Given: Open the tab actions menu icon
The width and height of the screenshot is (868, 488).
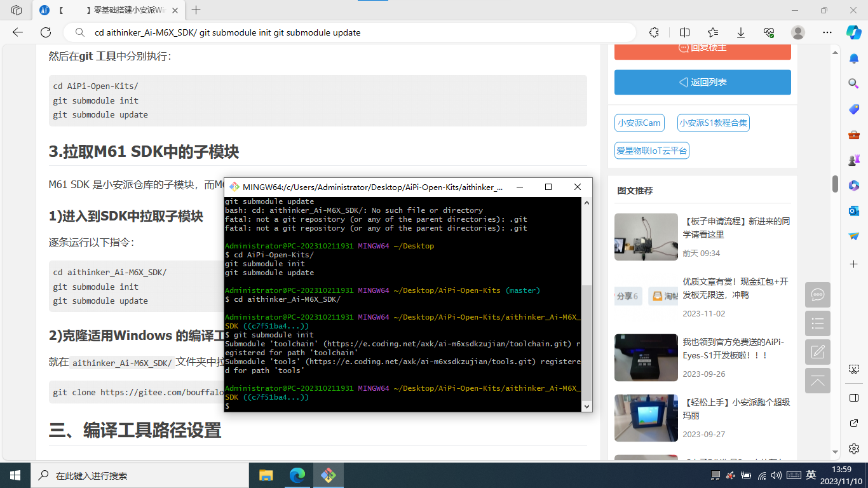Looking at the screenshot, I should (x=17, y=10).
